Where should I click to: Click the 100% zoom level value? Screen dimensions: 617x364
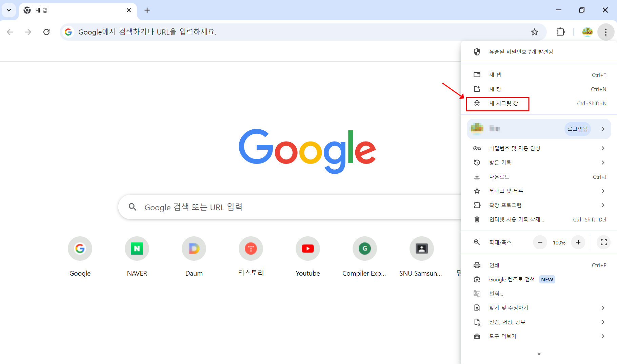[x=559, y=243]
